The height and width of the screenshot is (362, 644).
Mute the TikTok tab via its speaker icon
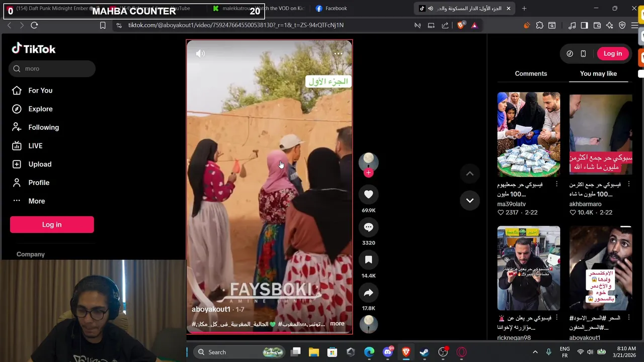click(430, 9)
